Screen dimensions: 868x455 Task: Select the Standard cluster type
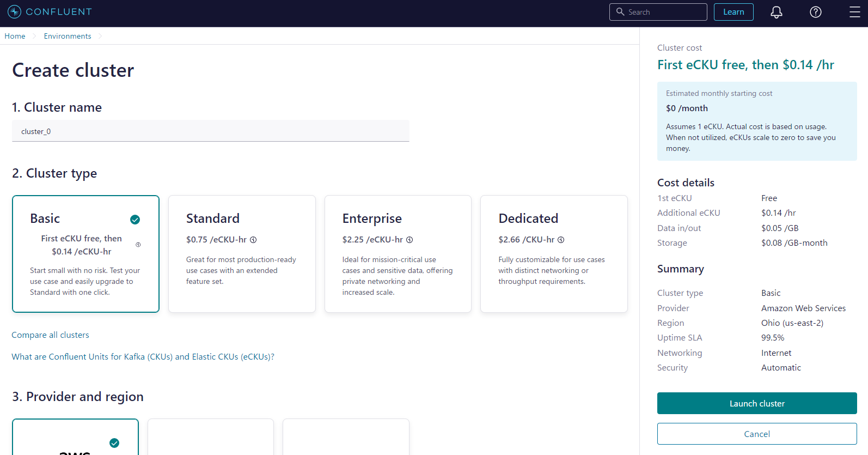click(242, 254)
